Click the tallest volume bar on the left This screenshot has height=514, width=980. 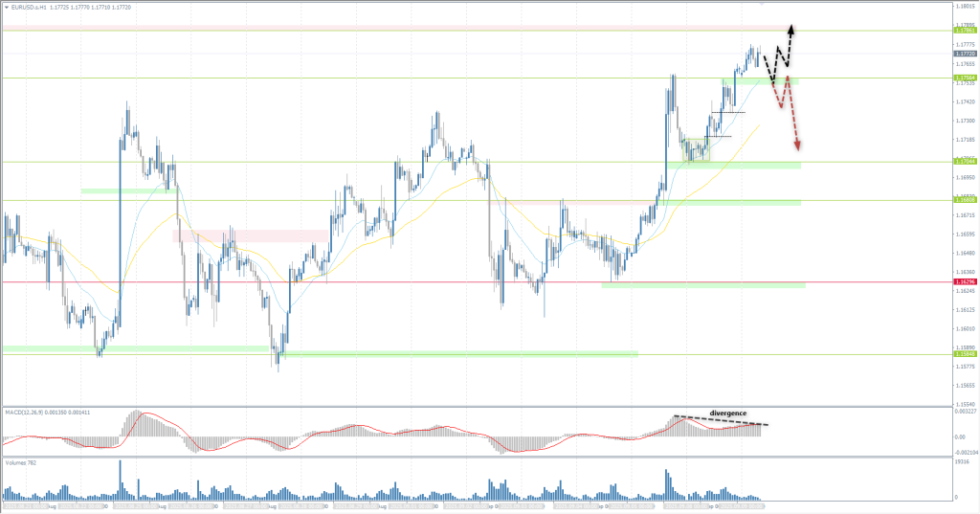point(121,479)
